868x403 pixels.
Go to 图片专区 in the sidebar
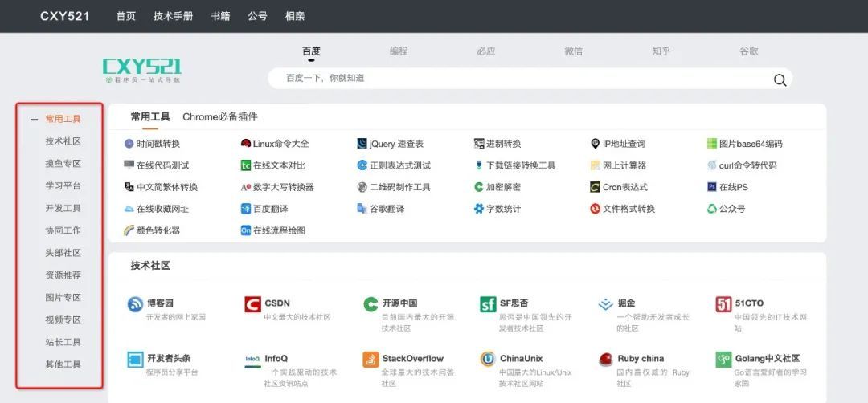63,297
